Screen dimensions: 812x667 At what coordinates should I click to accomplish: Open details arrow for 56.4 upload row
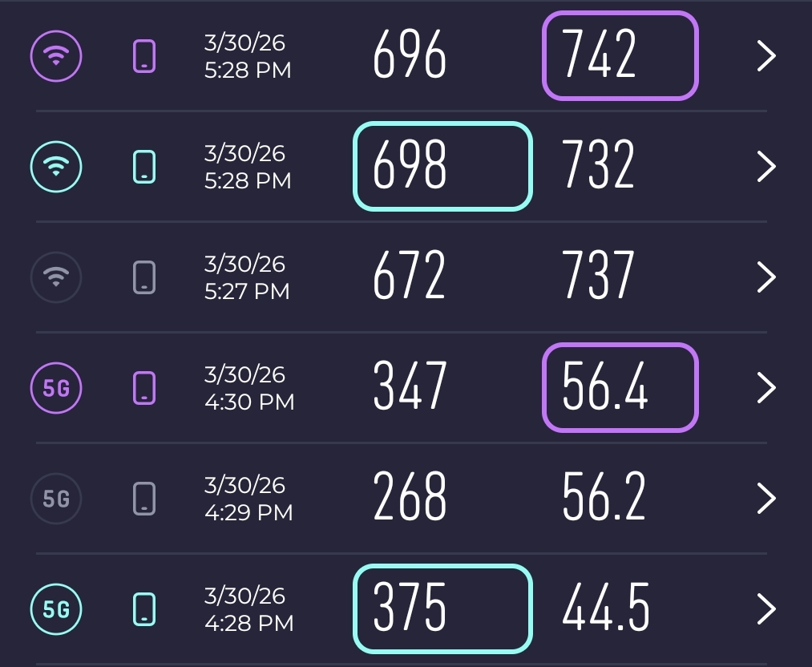tap(766, 388)
